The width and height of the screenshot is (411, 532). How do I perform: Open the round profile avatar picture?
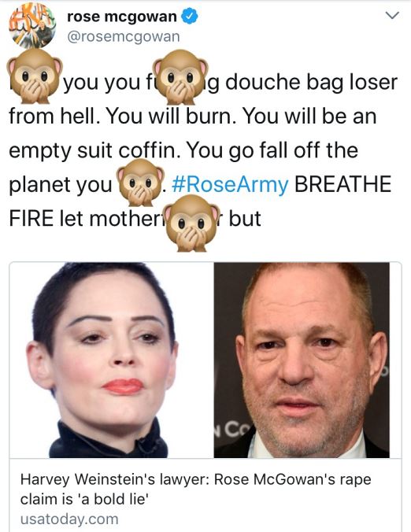click(x=32, y=26)
